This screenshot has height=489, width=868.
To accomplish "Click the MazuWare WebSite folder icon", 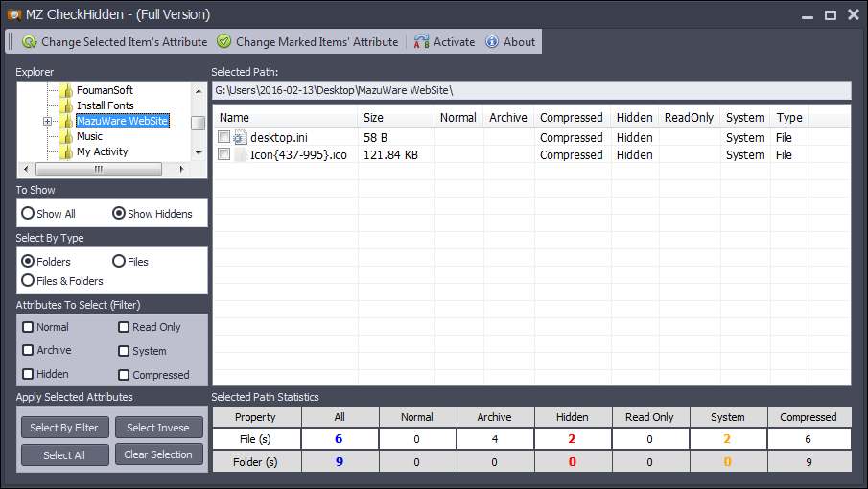I will click(x=66, y=121).
